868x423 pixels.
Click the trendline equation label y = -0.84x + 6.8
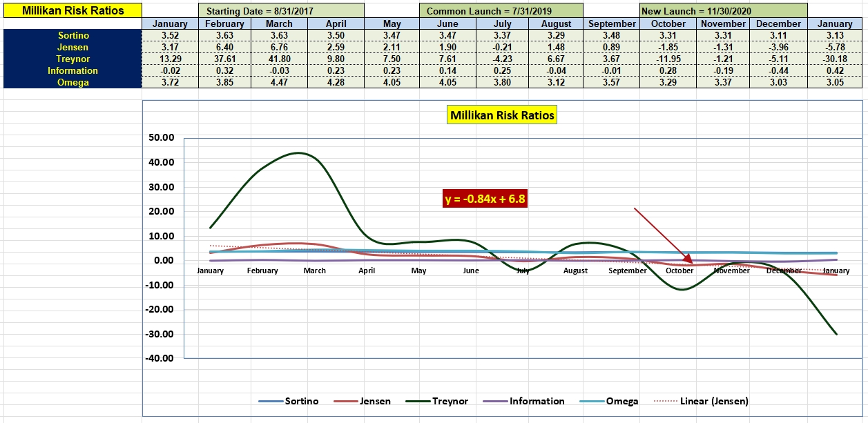(485, 199)
